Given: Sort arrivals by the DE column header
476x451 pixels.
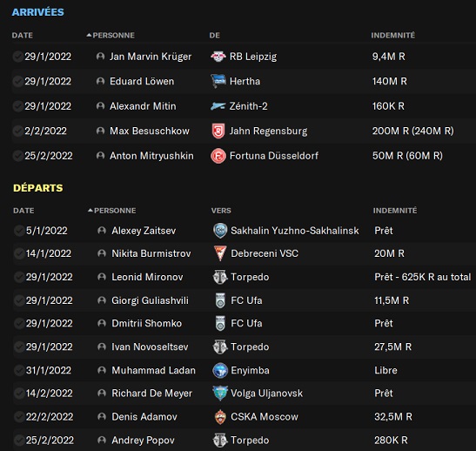Looking at the screenshot, I should point(214,35).
